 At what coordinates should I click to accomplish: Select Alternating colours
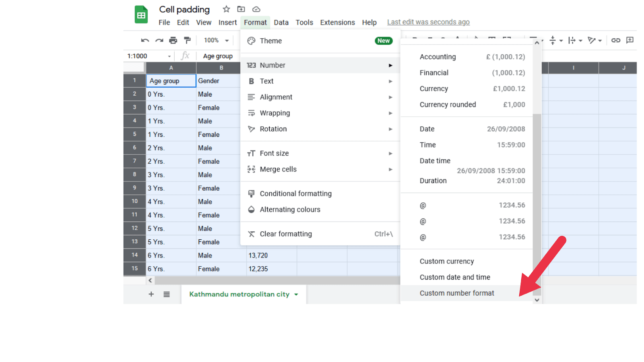[290, 209]
